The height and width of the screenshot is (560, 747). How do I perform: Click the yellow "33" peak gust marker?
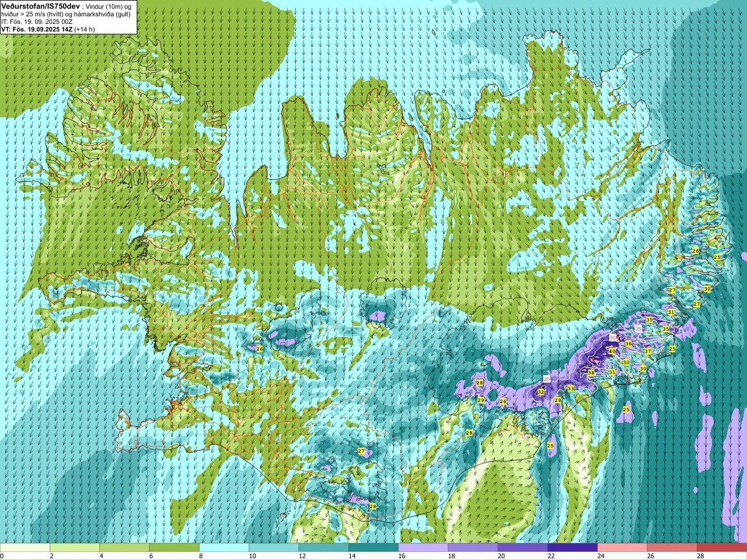(x=570, y=388)
